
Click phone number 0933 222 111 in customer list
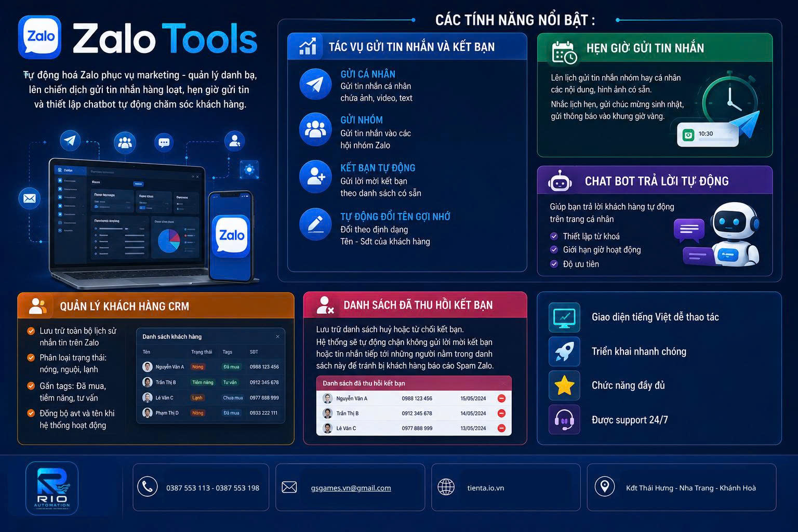point(263,413)
